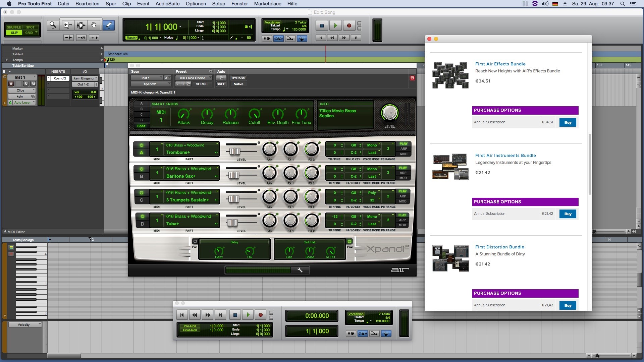Viewport: 644px width, 362px height.
Task: Open the Notification Center list icon
Action: 633,4
